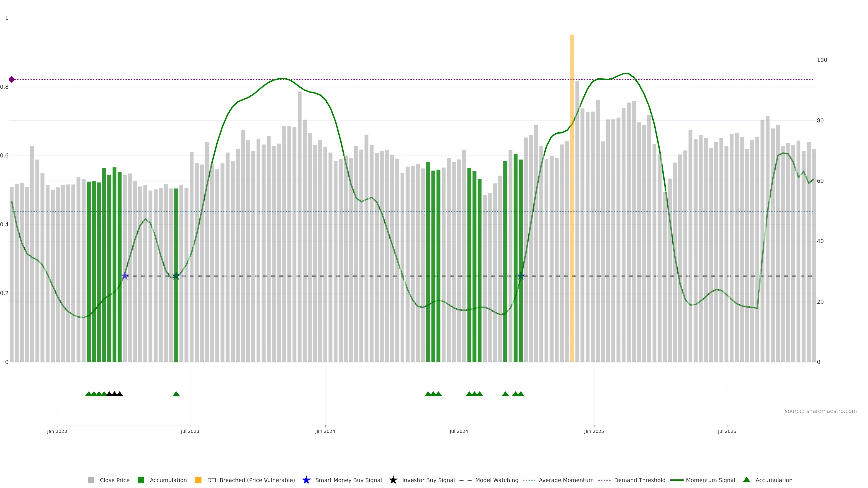Click the blue star marker near early 2023
This screenshot has height=488, width=868.
(125, 276)
